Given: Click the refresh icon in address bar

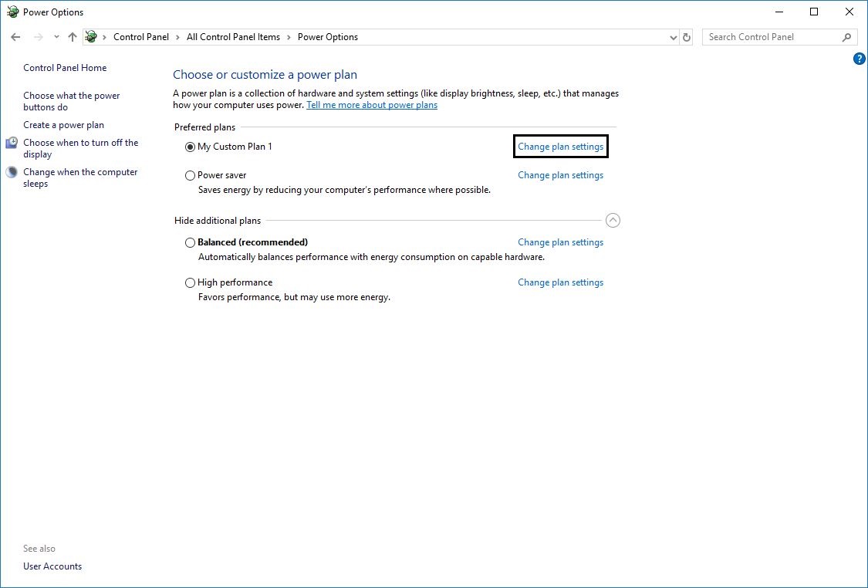Looking at the screenshot, I should [x=687, y=36].
